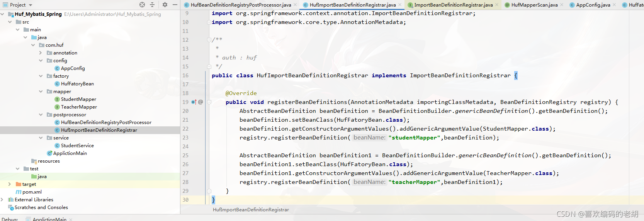Expand the target folder
644x221 pixels.
pos(10,184)
